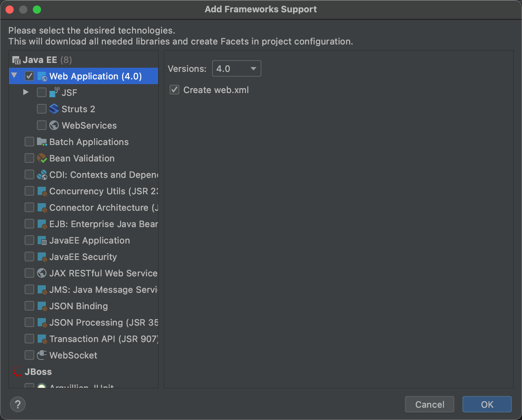This screenshot has height=420, width=522.
Task: Collapse the Web Application tree node
Action: pos(14,75)
